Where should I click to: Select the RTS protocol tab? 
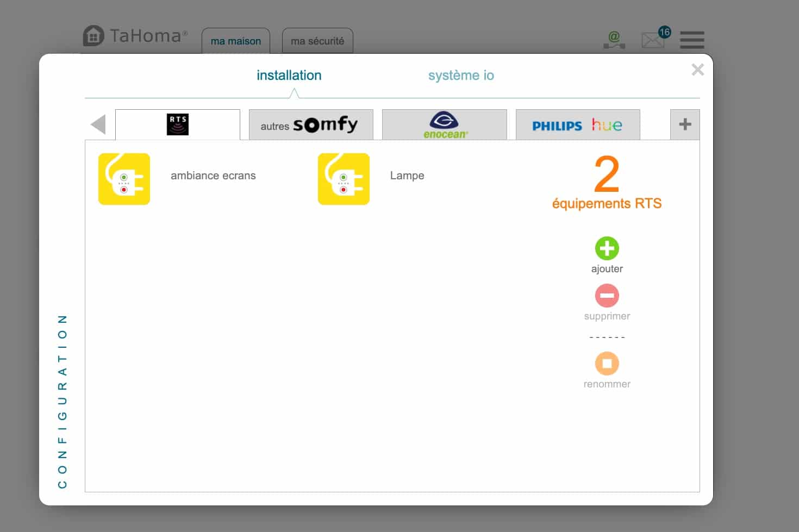click(178, 124)
